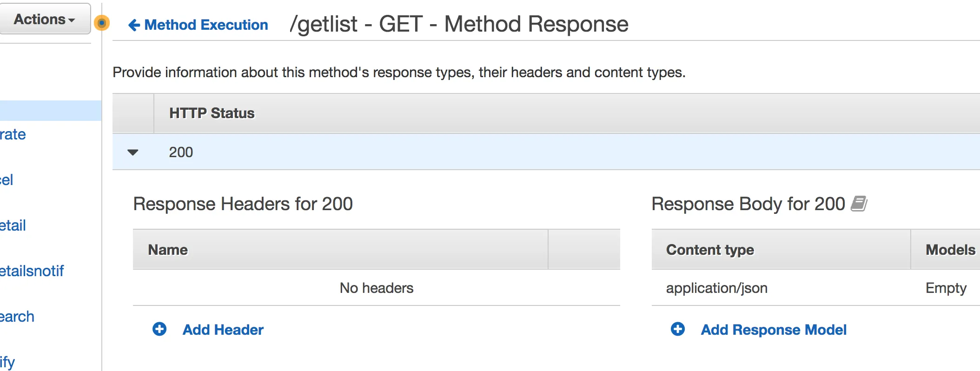980x371 pixels.
Task: Click the plus icon for Add Response Model
Action: 677,329
